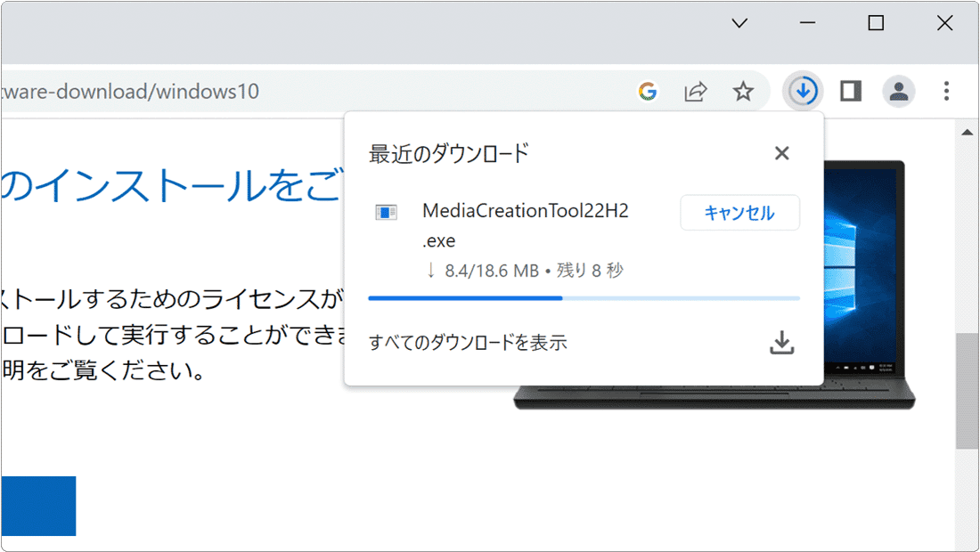The height and width of the screenshot is (552, 980).
Task: Click the MediaCreationTool22H2 file icon
Action: 387,212
